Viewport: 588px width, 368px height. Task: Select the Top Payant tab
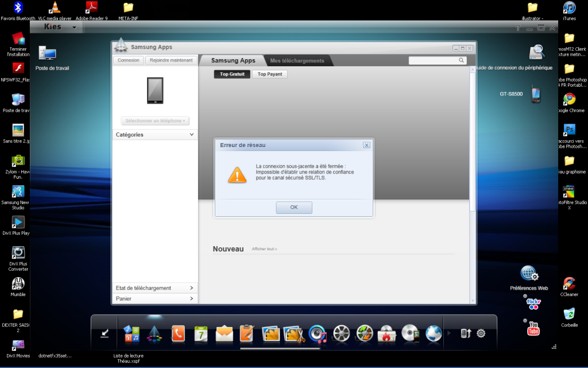(x=270, y=74)
